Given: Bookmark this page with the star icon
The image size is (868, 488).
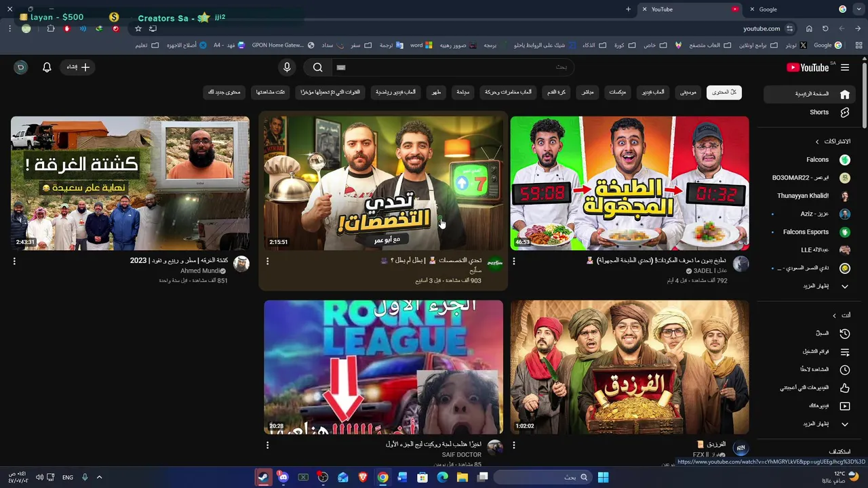Looking at the screenshot, I should (138, 28).
